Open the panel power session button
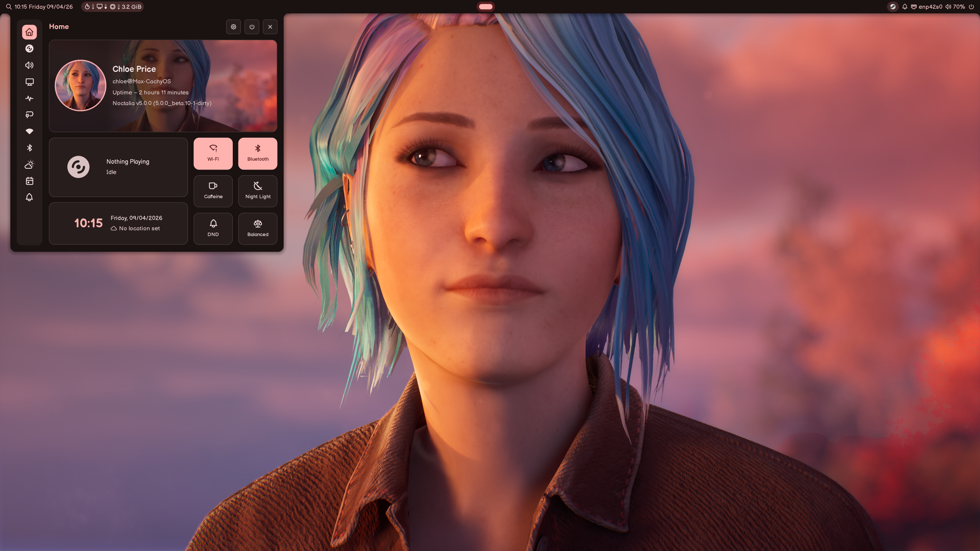The width and height of the screenshot is (980, 551). tap(252, 27)
